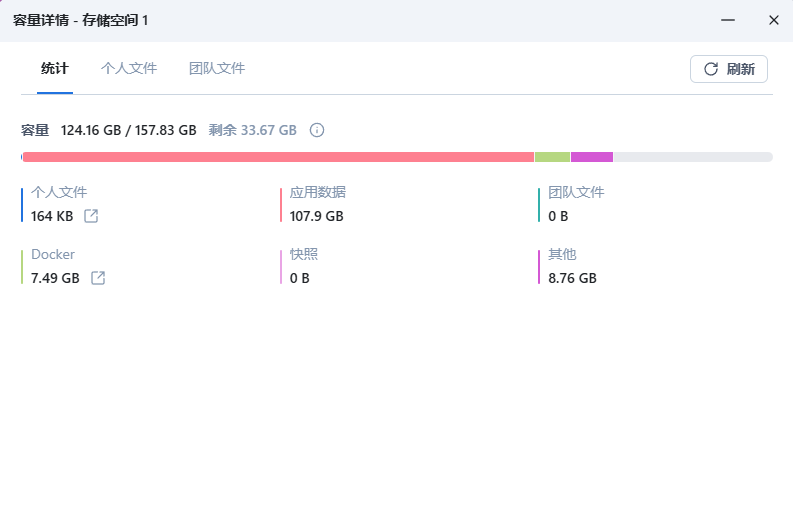
Task: Click the 快照 0 B legend entry
Action: (304, 266)
